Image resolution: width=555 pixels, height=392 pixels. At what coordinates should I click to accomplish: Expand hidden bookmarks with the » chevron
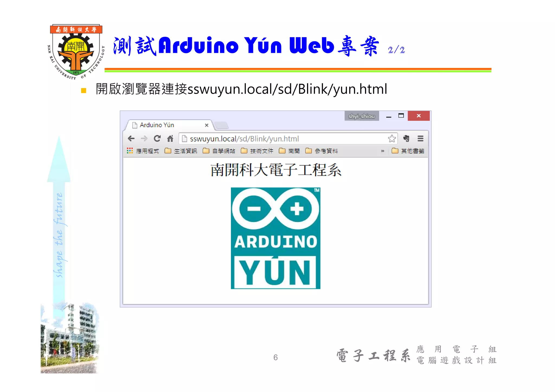pos(383,151)
